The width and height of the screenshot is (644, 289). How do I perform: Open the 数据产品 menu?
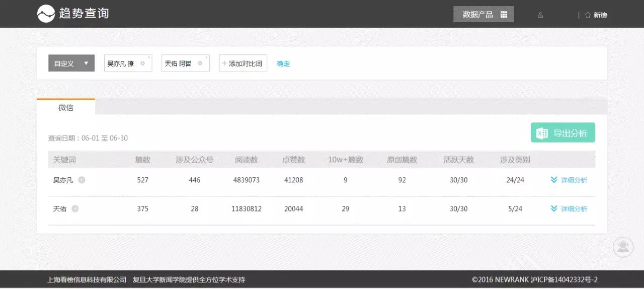(x=484, y=15)
